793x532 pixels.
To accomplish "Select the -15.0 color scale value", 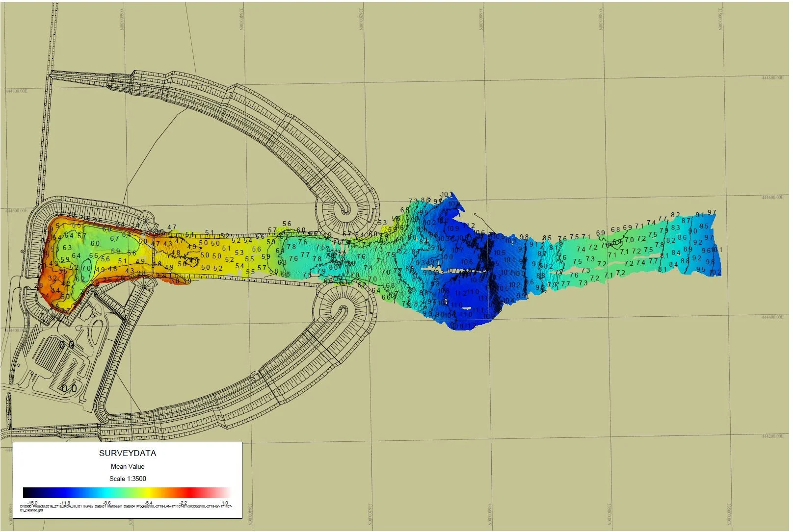I will tap(32, 503).
